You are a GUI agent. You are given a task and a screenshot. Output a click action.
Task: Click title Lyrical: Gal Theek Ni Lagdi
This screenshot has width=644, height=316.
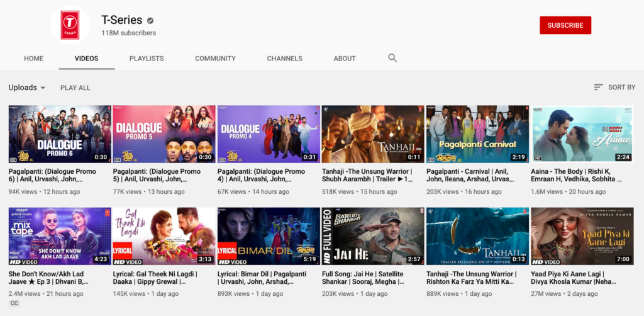pyautogui.click(x=155, y=278)
